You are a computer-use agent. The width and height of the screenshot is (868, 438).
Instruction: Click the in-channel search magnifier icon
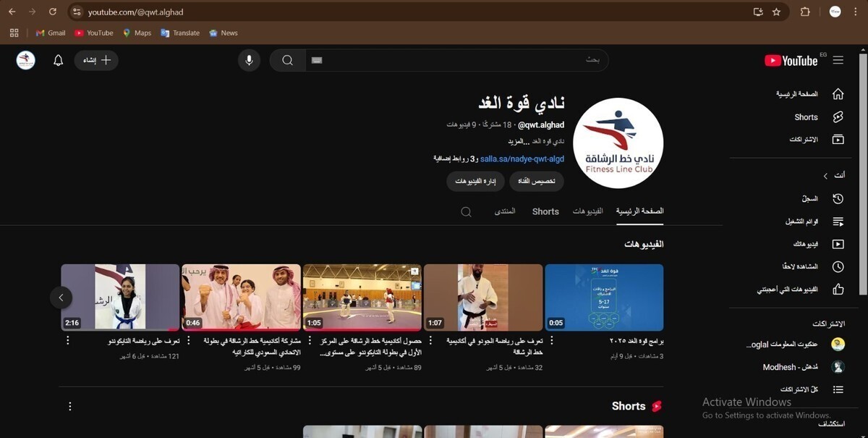click(x=466, y=211)
